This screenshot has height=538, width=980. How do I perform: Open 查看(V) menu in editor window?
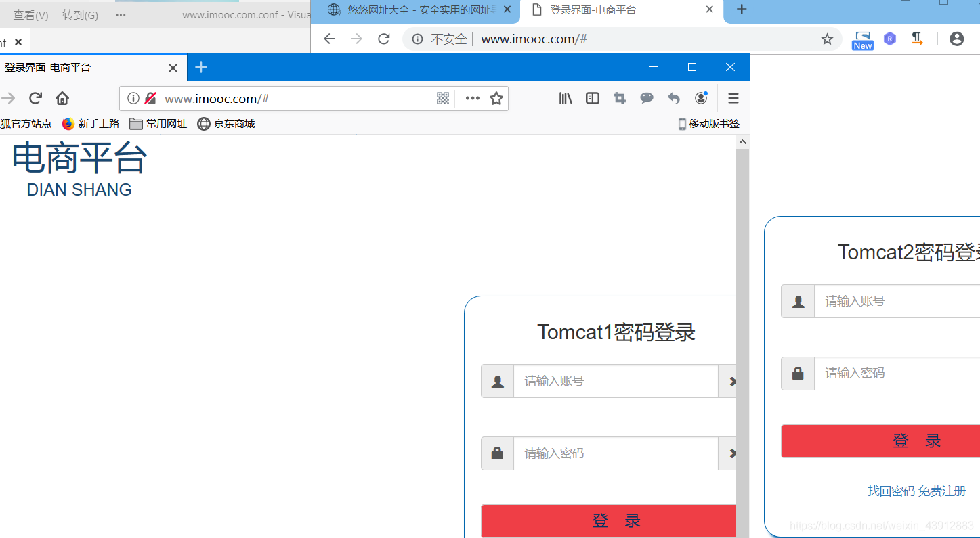click(31, 15)
